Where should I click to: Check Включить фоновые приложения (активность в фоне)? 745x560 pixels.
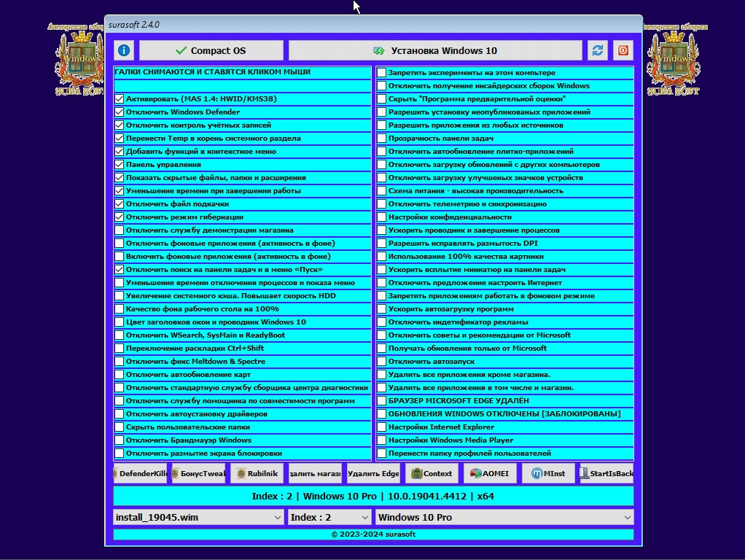tap(120, 256)
